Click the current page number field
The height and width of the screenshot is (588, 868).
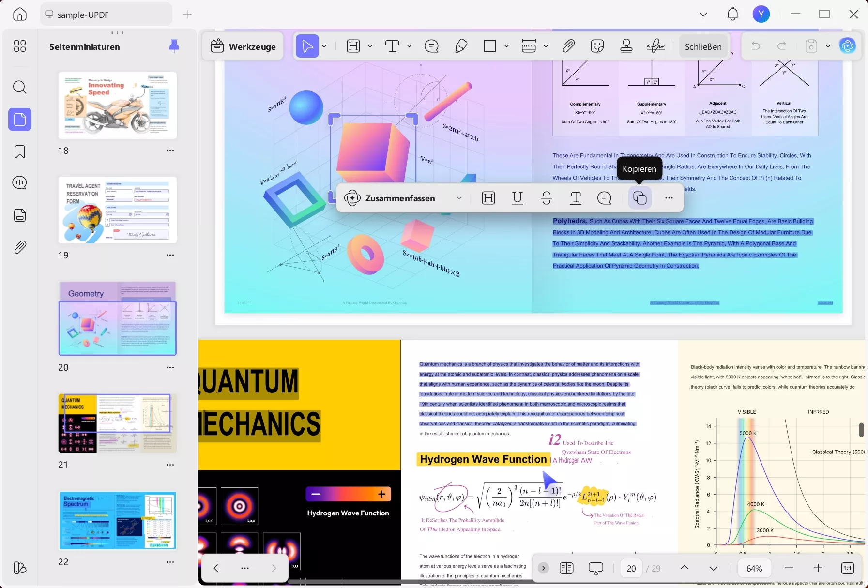point(631,568)
